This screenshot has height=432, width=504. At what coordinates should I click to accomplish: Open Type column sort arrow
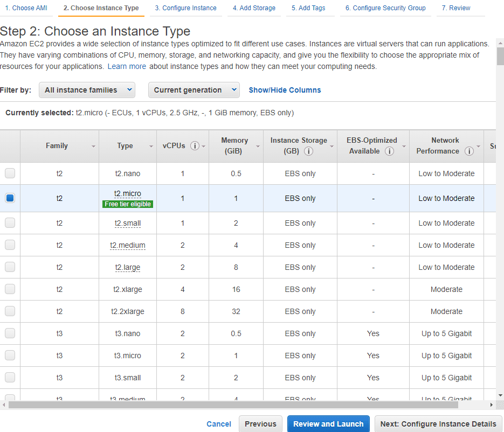click(151, 147)
